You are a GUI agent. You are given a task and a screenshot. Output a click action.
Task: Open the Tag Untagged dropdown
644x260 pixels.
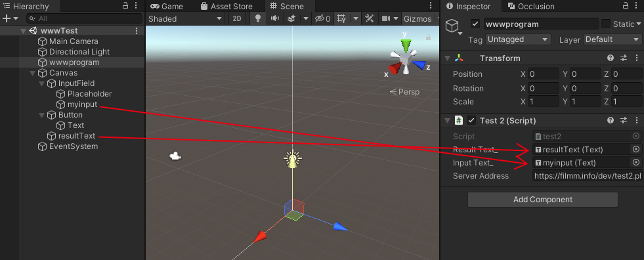[518, 39]
